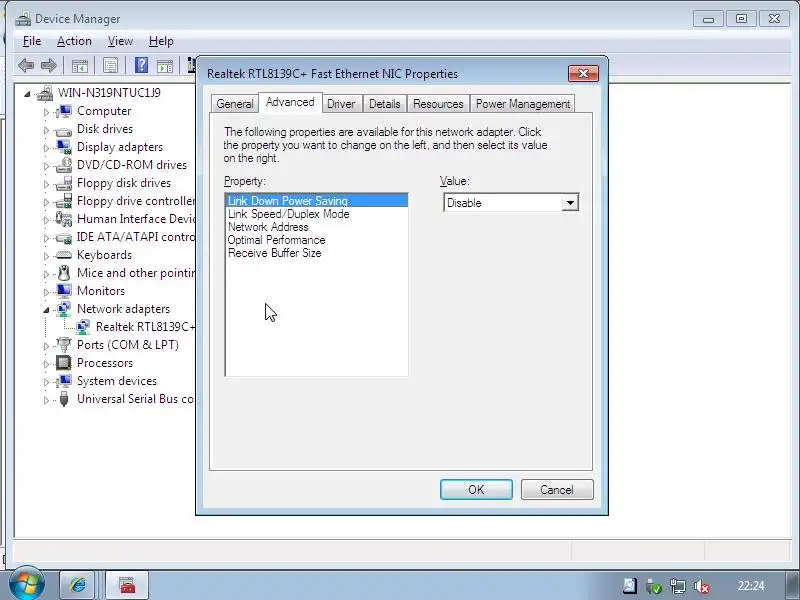
Task: Launch Internet Explorer from the taskbar
Action: click(77, 585)
